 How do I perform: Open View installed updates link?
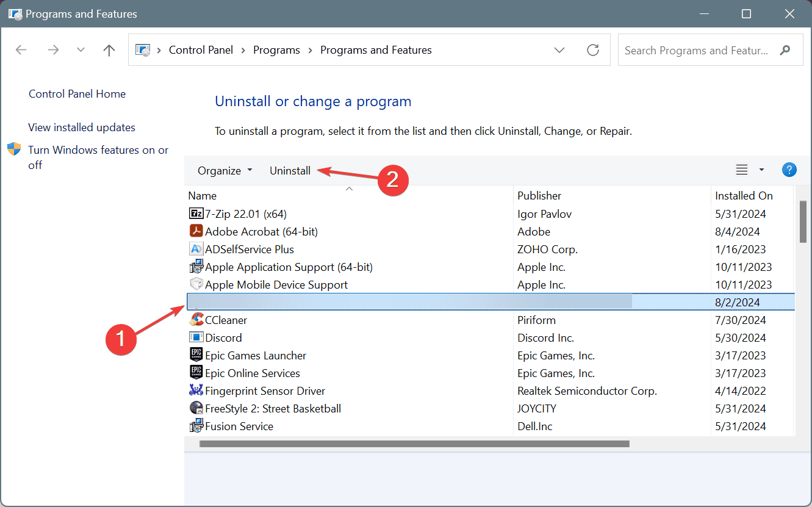tap(82, 128)
